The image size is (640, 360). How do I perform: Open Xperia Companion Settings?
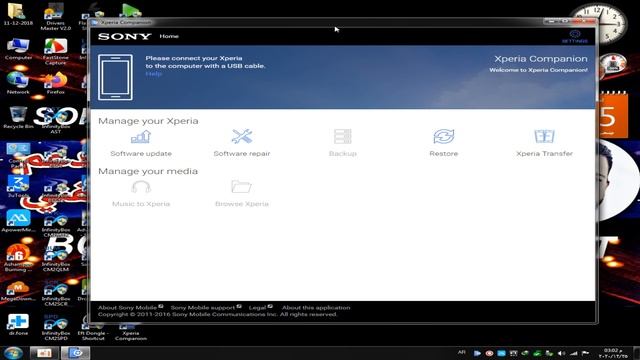point(575,36)
